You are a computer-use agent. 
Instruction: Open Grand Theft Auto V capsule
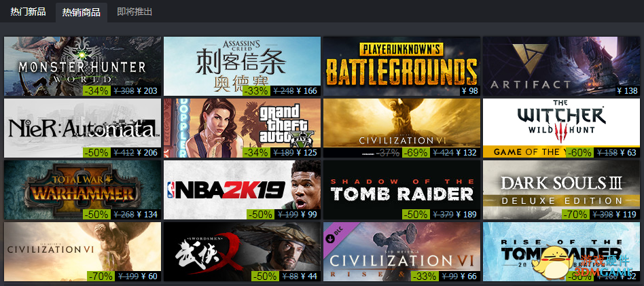243,128
